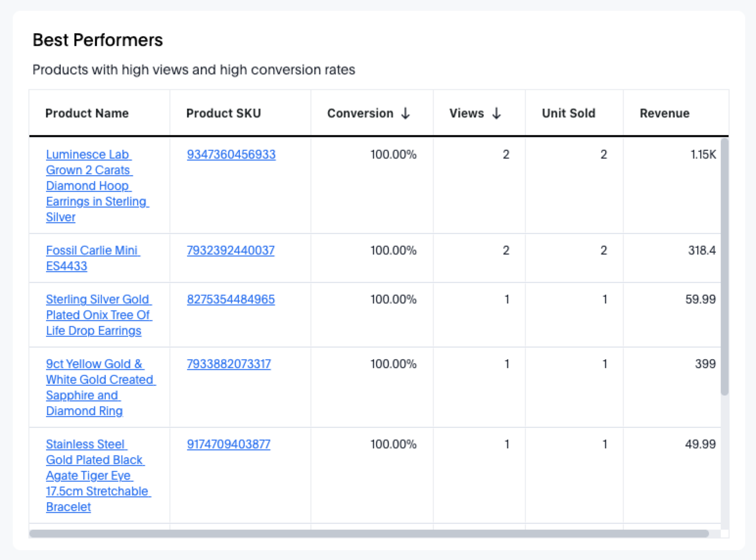Click SKU 7932392440037 link
This screenshot has width=756, height=560.
231,251
